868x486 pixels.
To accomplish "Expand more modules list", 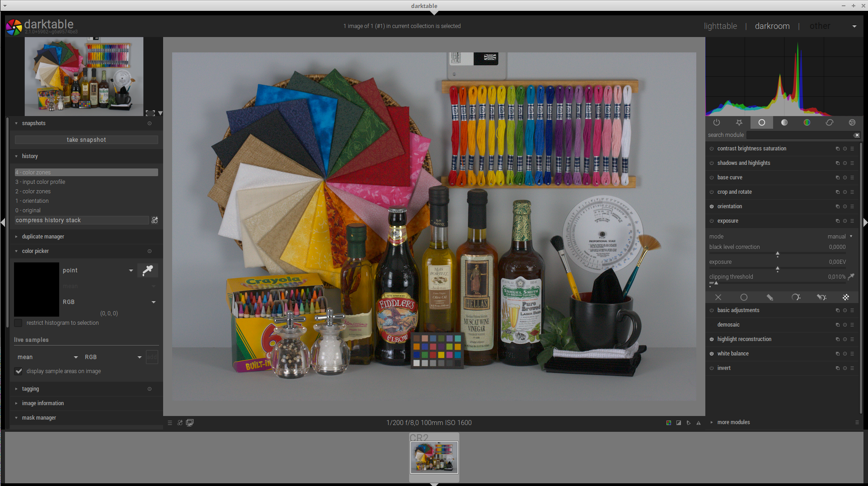I will click(x=733, y=422).
